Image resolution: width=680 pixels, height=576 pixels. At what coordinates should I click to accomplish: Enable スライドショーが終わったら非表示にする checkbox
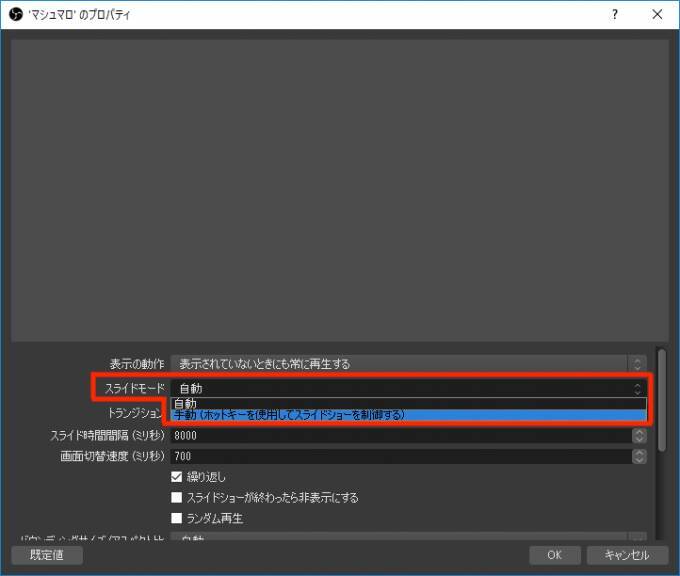(177, 497)
